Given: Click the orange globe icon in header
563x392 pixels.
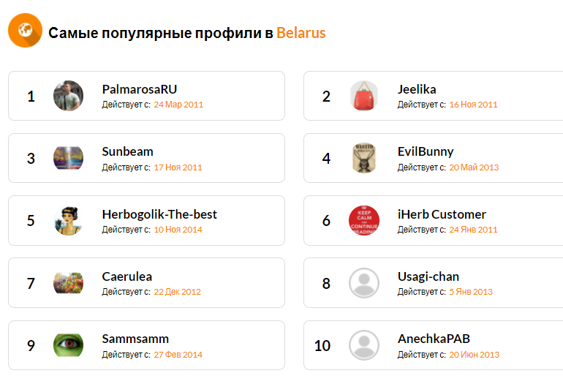Looking at the screenshot, I should (25, 30).
